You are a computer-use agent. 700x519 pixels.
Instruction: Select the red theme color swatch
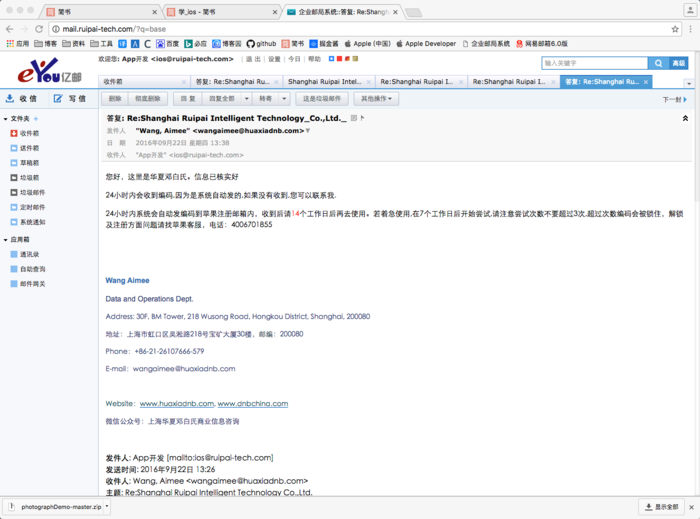(x=339, y=58)
